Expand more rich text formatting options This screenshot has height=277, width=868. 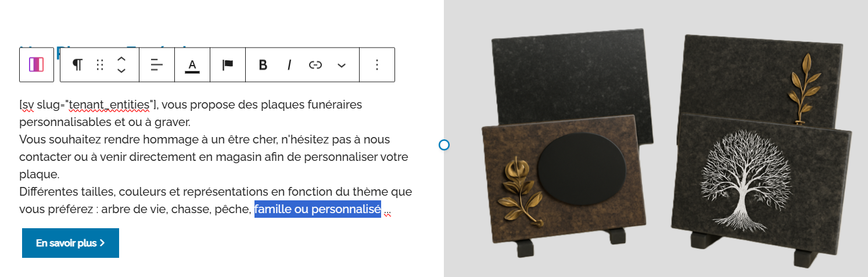[x=342, y=65]
